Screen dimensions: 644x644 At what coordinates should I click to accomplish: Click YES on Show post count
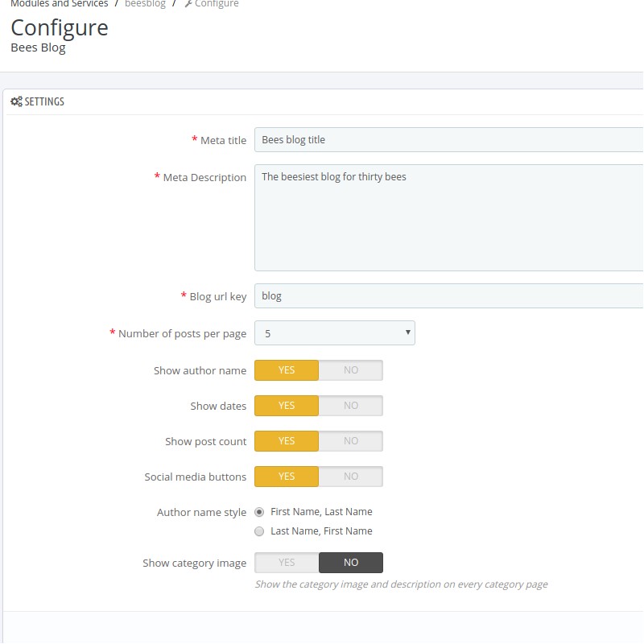point(287,441)
